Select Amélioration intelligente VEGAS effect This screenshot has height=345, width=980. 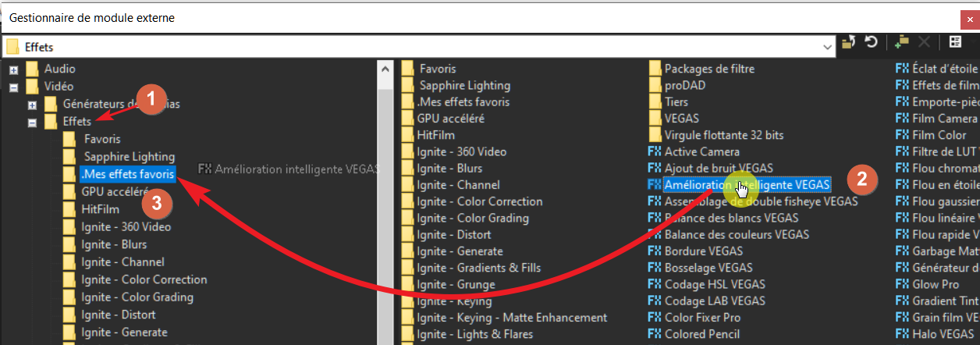(747, 185)
